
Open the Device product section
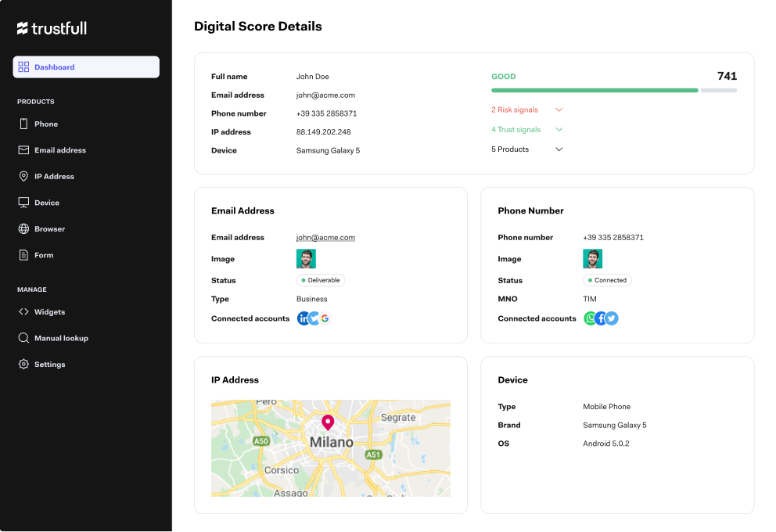tap(47, 203)
